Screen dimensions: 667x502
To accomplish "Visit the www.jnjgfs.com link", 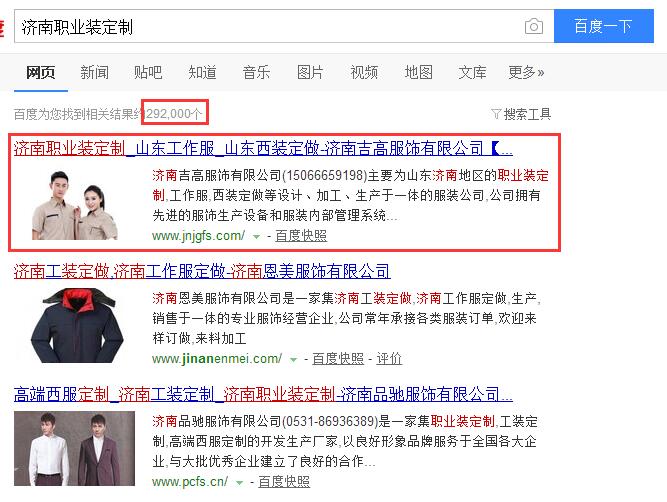I will (x=198, y=235).
